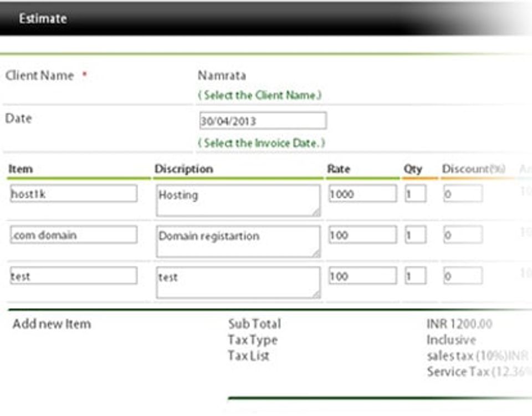Click the Date label
Viewport: 532px width, 416px height.
(19, 119)
